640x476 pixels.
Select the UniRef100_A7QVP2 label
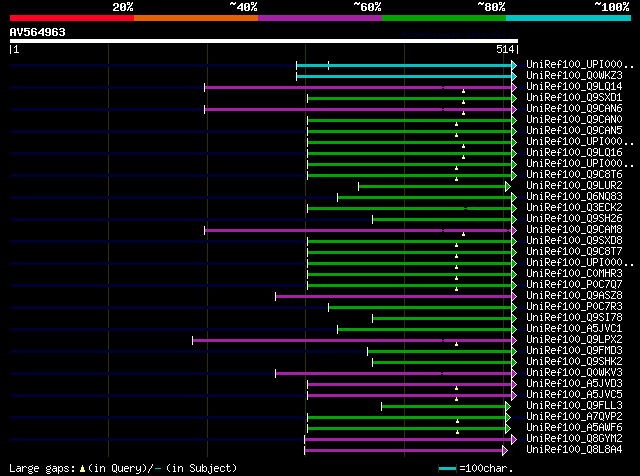tap(574, 417)
